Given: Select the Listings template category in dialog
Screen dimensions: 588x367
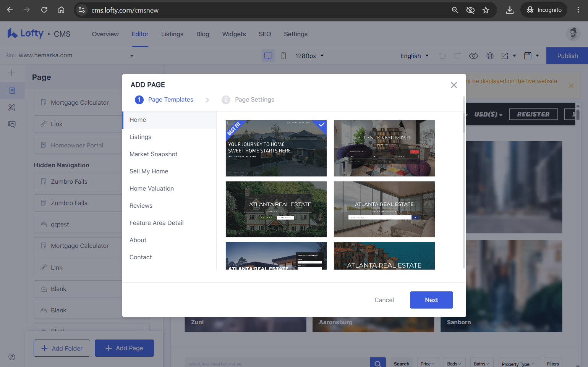Looking at the screenshot, I should 169,137.
